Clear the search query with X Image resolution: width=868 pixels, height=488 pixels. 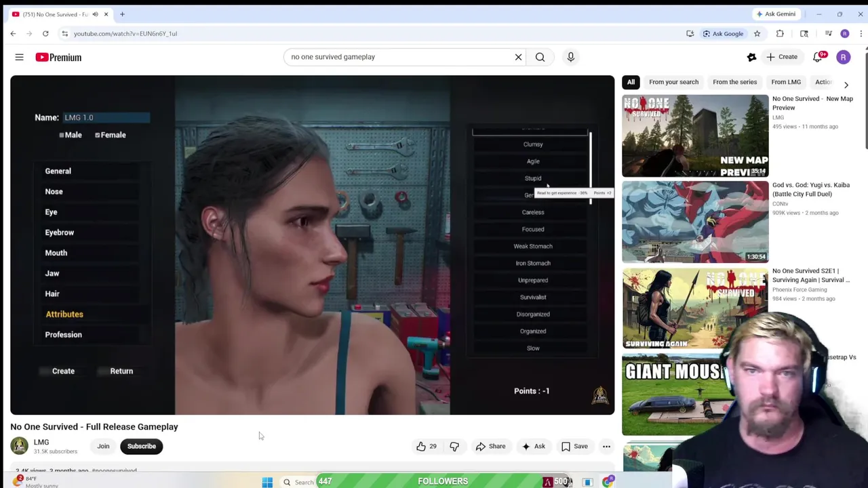pyautogui.click(x=518, y=57)
